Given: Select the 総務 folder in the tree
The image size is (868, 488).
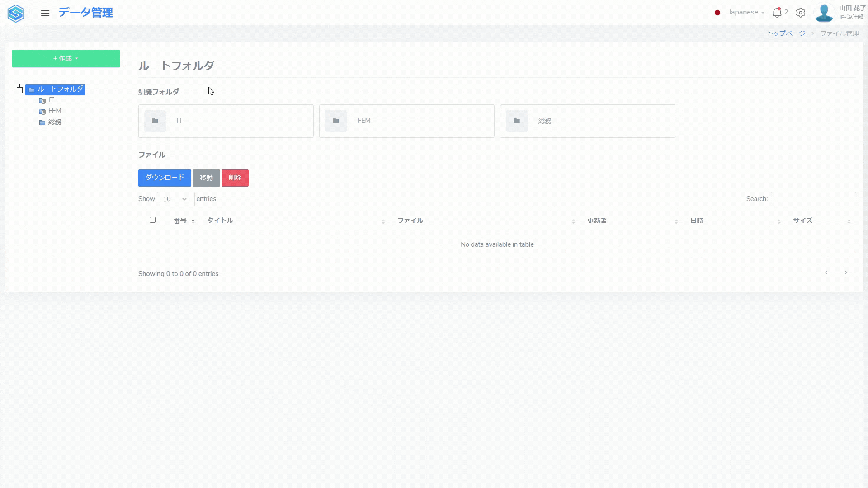Looking at the screenshot, I should (54, 122).
